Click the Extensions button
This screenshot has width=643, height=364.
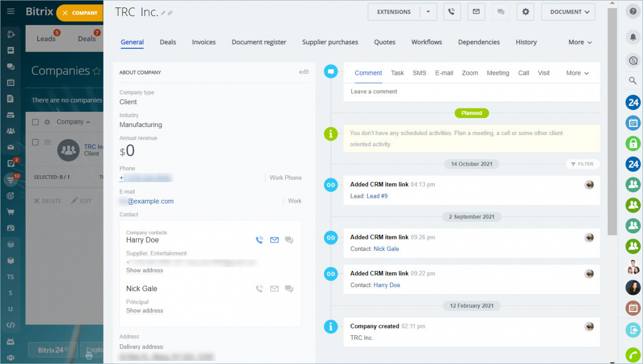click(x=394, y=12)
